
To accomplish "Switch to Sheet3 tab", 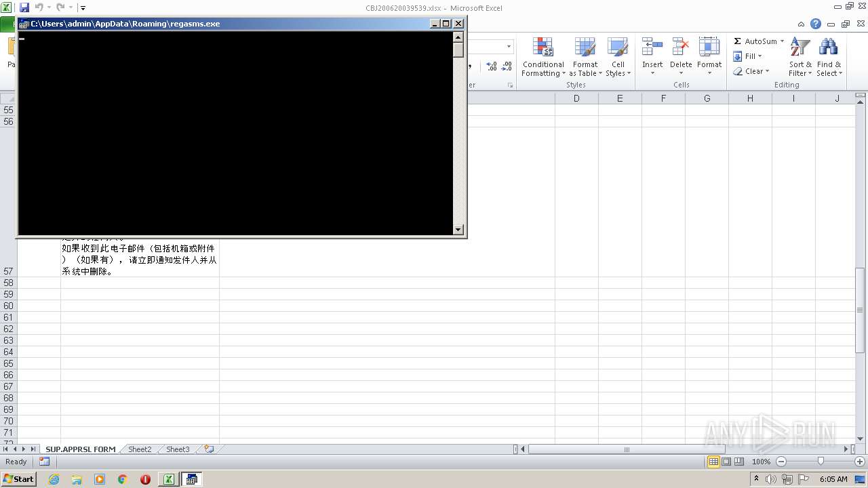I will 178,449.
